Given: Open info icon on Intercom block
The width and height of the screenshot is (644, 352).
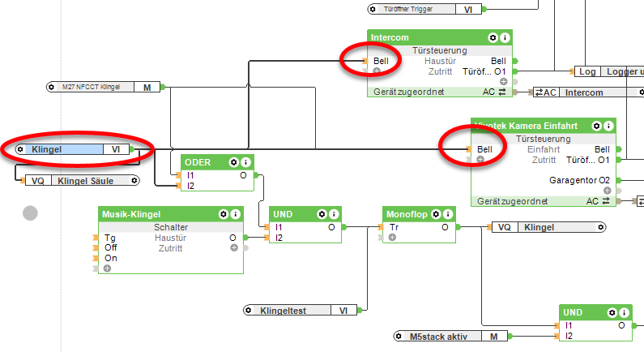Looking at the screenshot, I should (x=505, y=38).
